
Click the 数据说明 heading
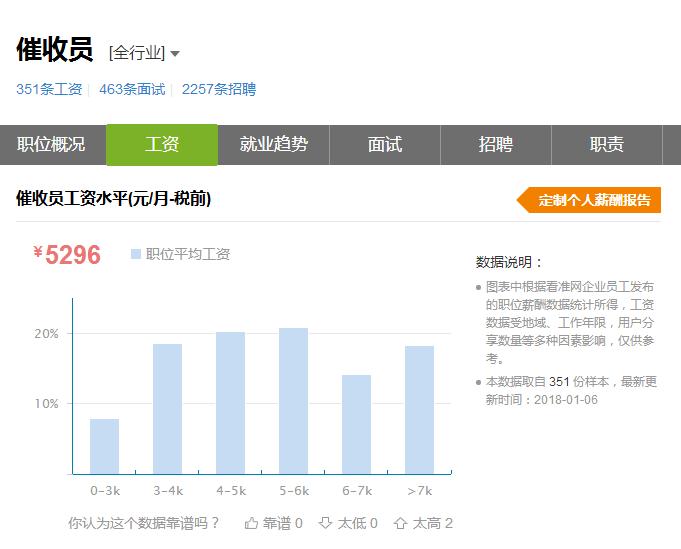(x=509, y=262)
